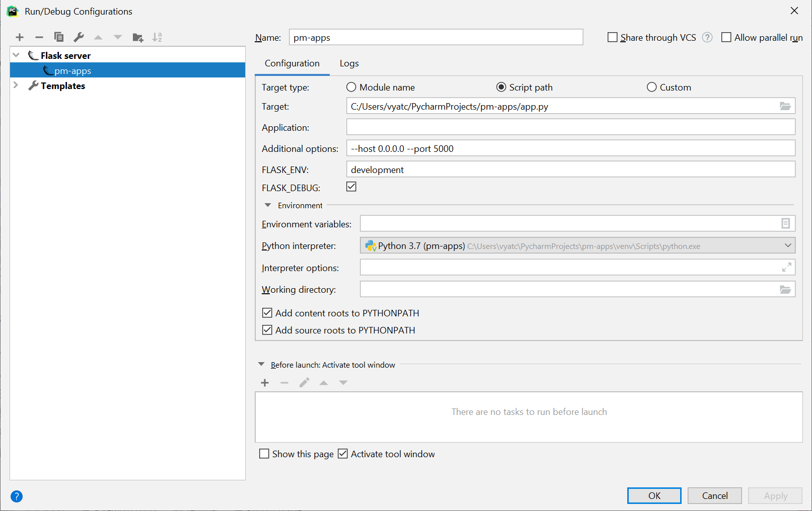Select Module name target type
The height and width of the screenshot is (511, 812).
[x=351, y=87]
